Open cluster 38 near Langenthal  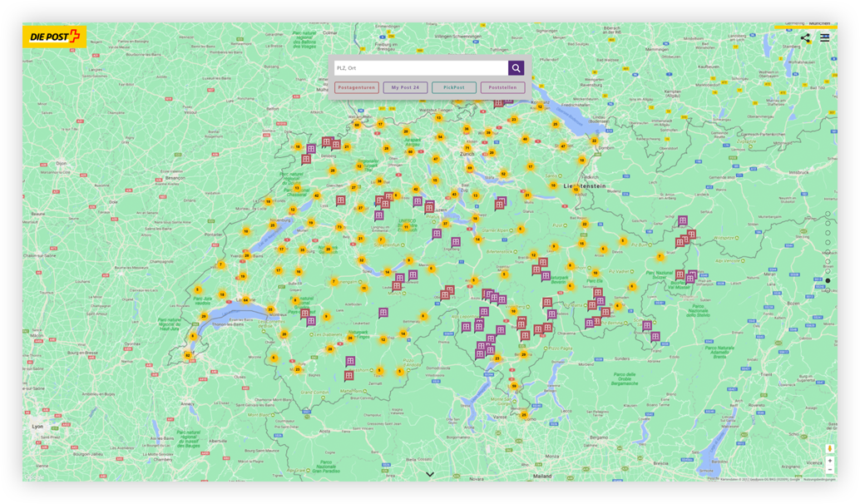379,181
